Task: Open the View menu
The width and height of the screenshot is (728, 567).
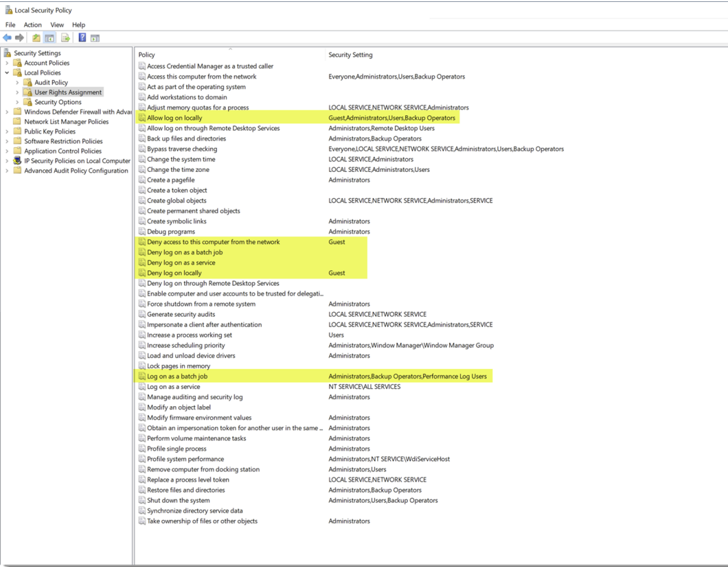Action: 57,25
